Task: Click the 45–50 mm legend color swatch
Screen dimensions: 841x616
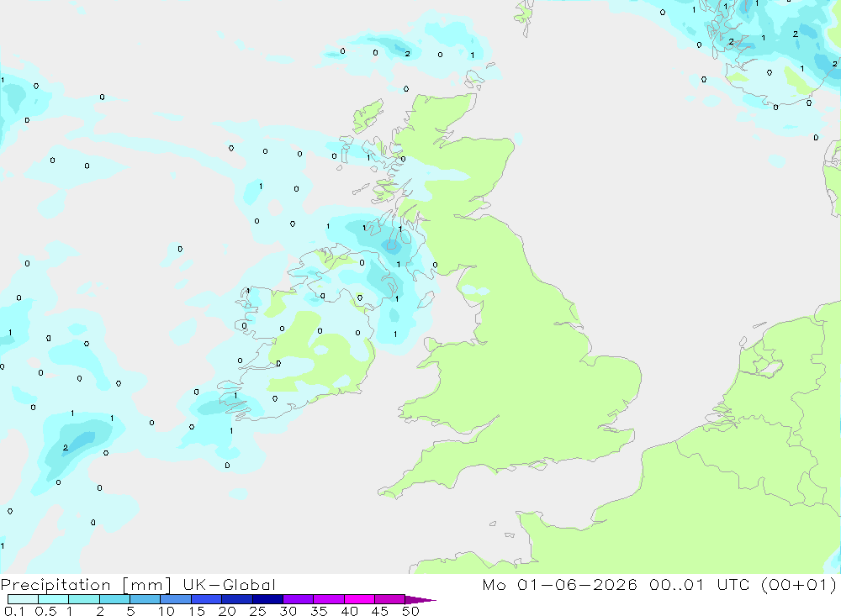Action: tap(389, 599)
